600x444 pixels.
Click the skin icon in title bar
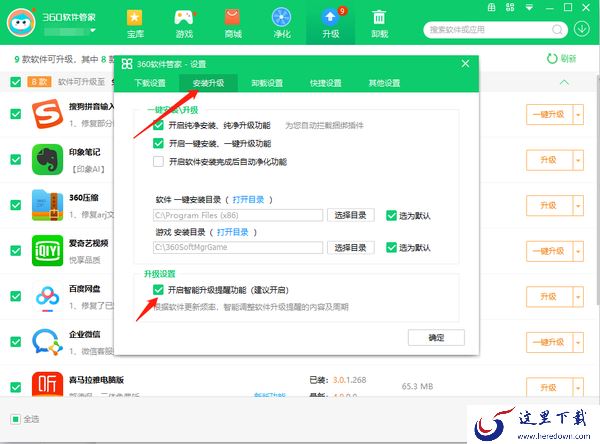point(492,7)
